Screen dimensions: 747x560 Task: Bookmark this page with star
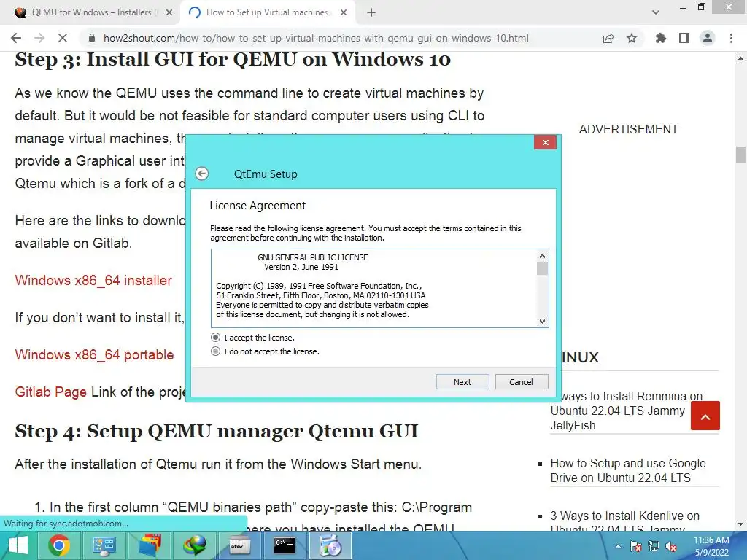click(632, 38)
